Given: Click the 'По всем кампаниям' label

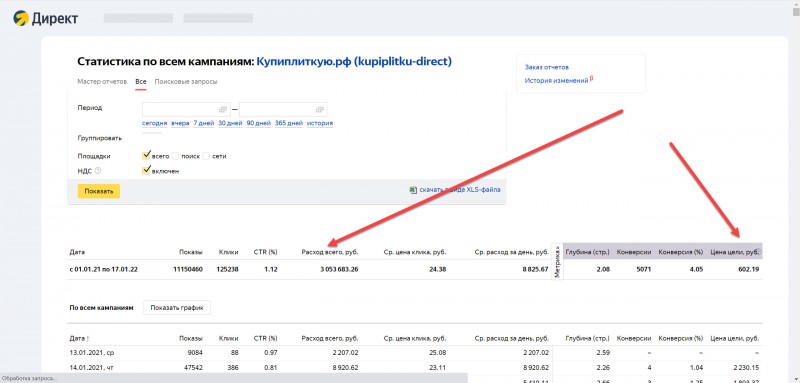Looking at the screenshot, I should [101, 308].
